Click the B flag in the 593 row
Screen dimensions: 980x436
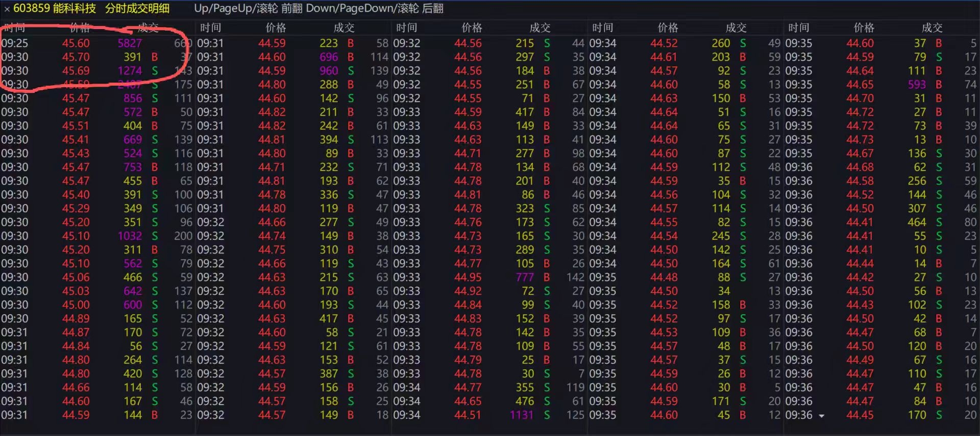939,85
